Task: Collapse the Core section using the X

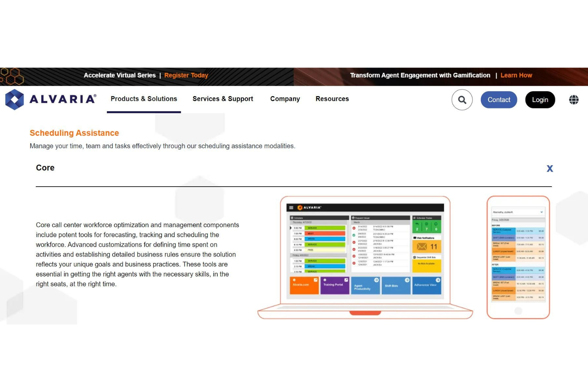Action: pos(550,168)
